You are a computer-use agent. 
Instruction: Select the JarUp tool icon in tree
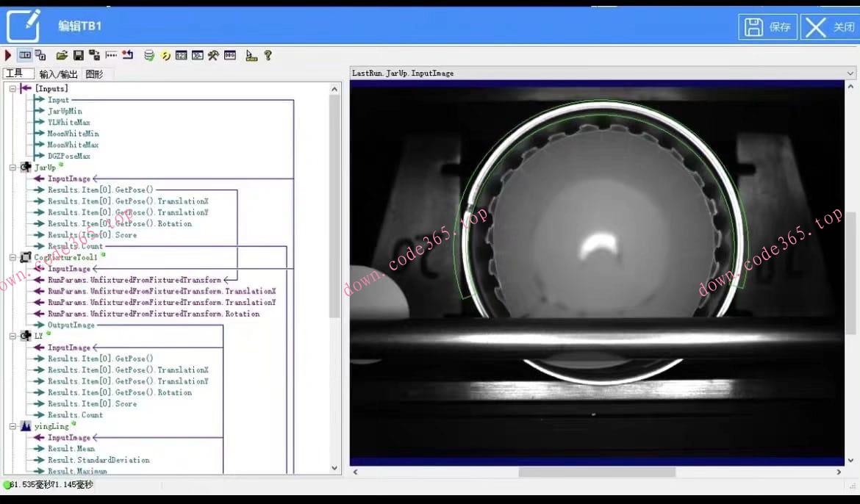point(26,168)
